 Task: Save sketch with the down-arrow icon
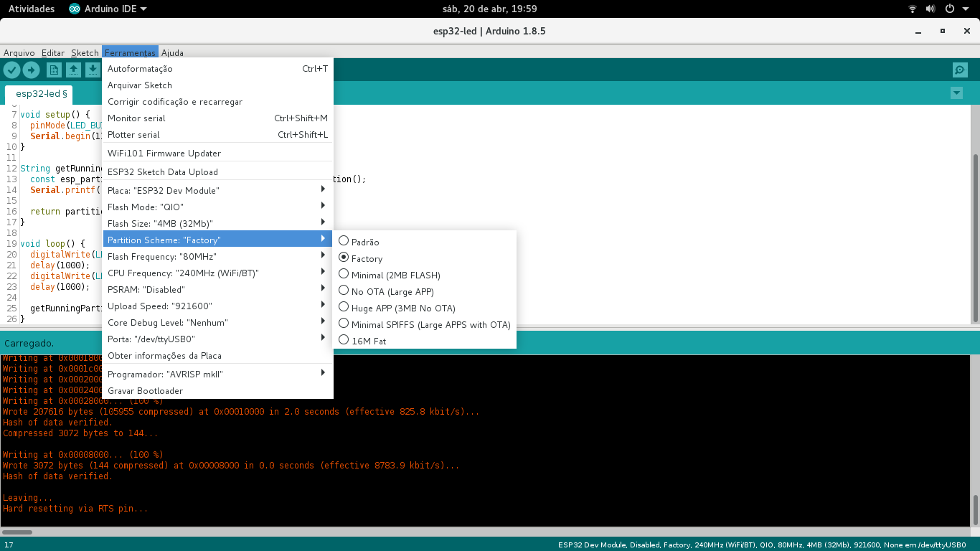pyautogui.click(x=93, y=70)
